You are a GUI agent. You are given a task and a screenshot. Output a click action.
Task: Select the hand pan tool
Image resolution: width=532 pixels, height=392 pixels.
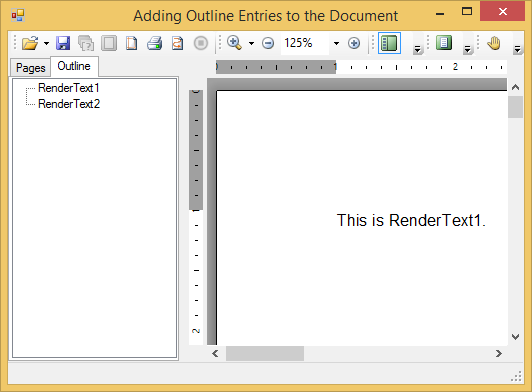tap(494, 43)
